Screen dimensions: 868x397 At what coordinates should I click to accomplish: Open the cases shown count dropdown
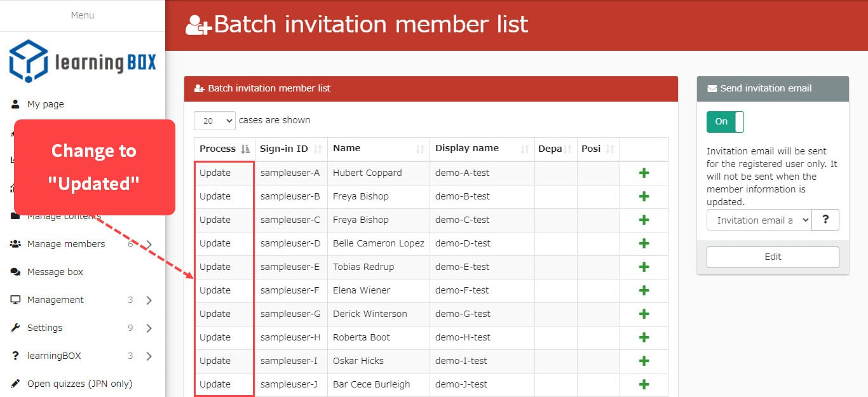click(214, 121)
